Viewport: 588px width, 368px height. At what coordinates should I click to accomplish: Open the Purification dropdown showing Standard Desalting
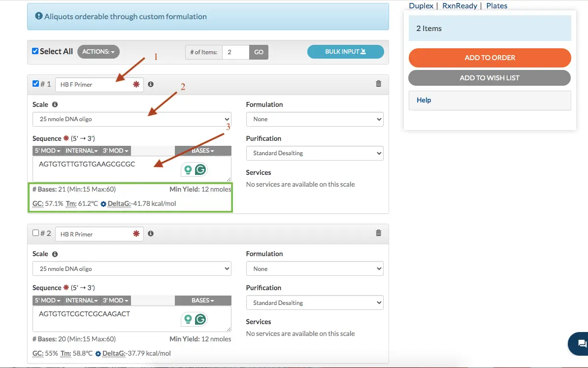pos(315,153)
